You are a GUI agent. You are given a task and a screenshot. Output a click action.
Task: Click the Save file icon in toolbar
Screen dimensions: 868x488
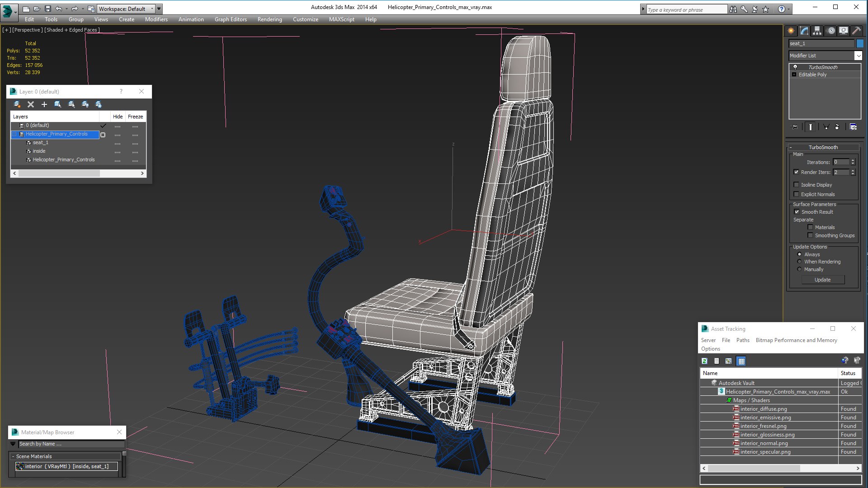click(x=47, y=9)
